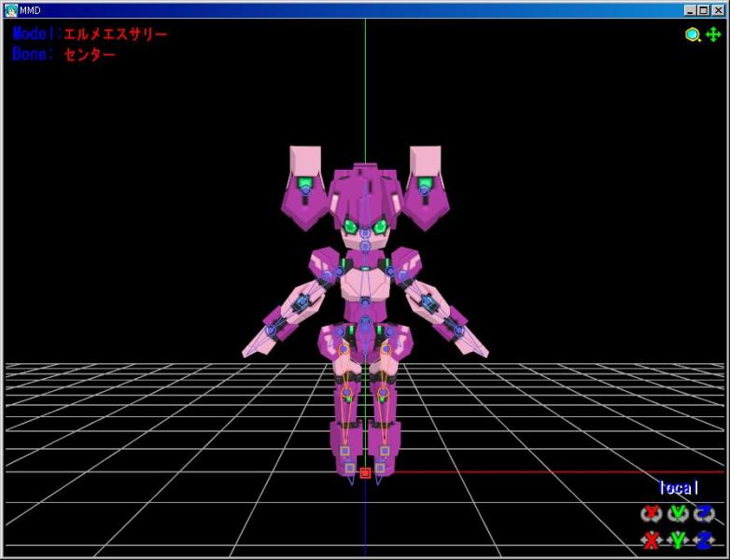Click the green Y rotation handle icon

pyautogui.click(x=678, y=513)
